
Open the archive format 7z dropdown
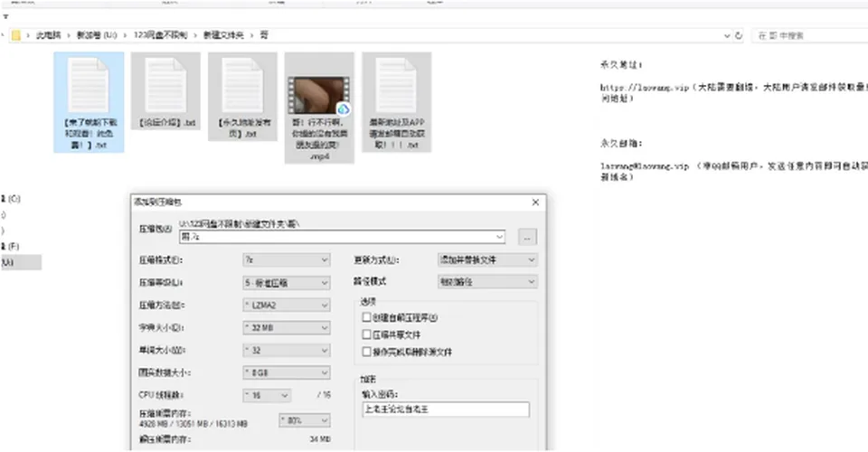(287, 259)
